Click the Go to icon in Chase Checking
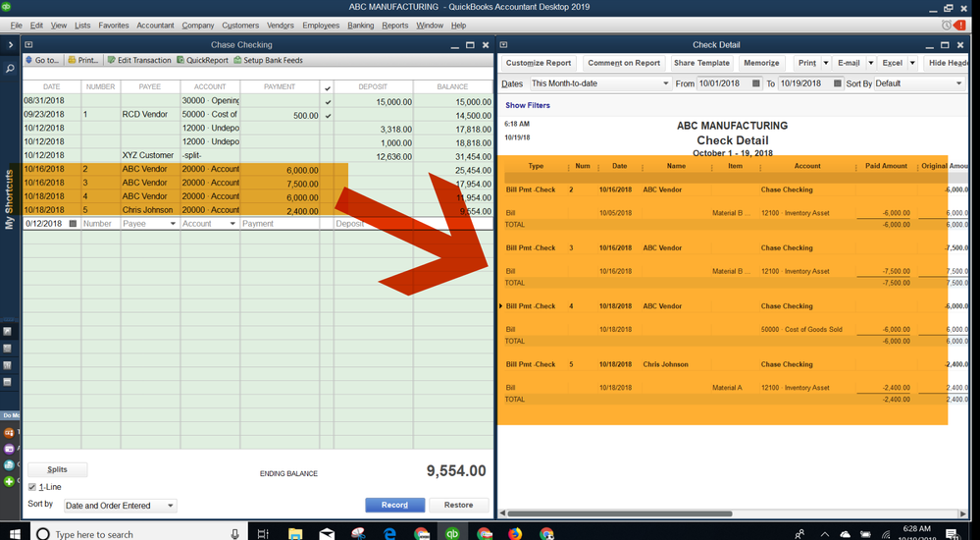The width and height of the screenshot is (980, 540). [28, 60]
